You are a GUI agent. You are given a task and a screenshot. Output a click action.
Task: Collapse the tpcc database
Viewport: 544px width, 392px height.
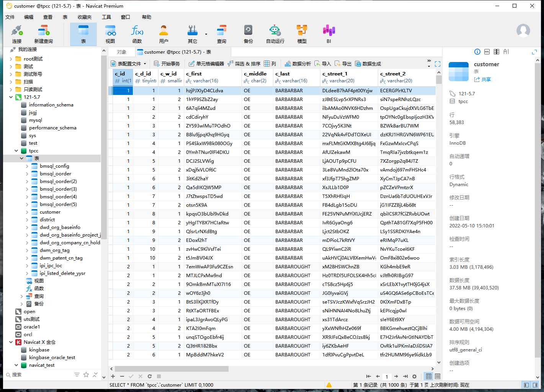pyautogui.click(x=16, y=151)
